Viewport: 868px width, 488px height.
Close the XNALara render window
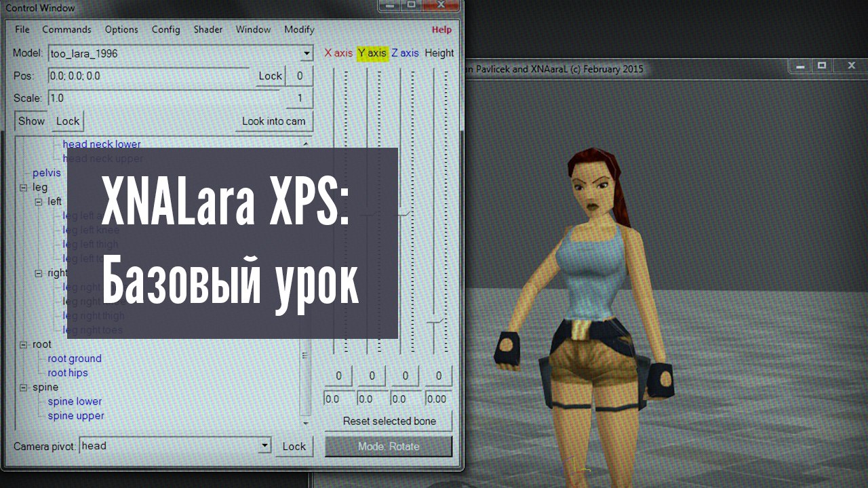[x=852, y=65]
